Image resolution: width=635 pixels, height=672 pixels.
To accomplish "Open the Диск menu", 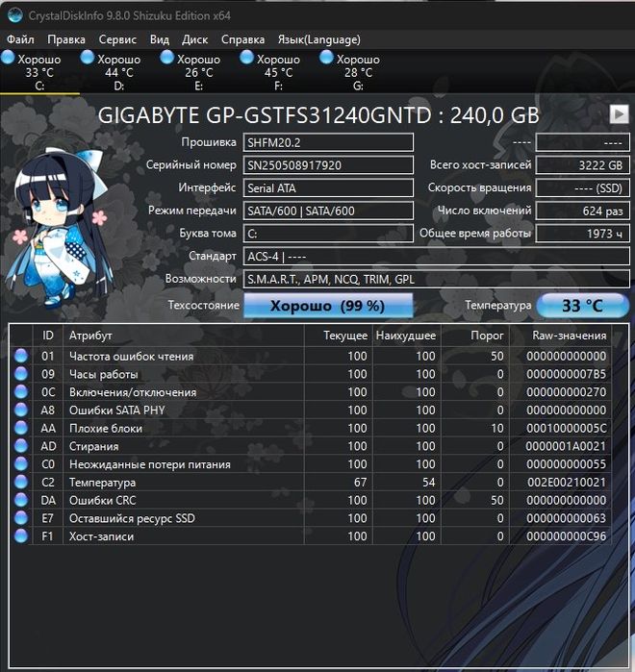I will 194,39.
